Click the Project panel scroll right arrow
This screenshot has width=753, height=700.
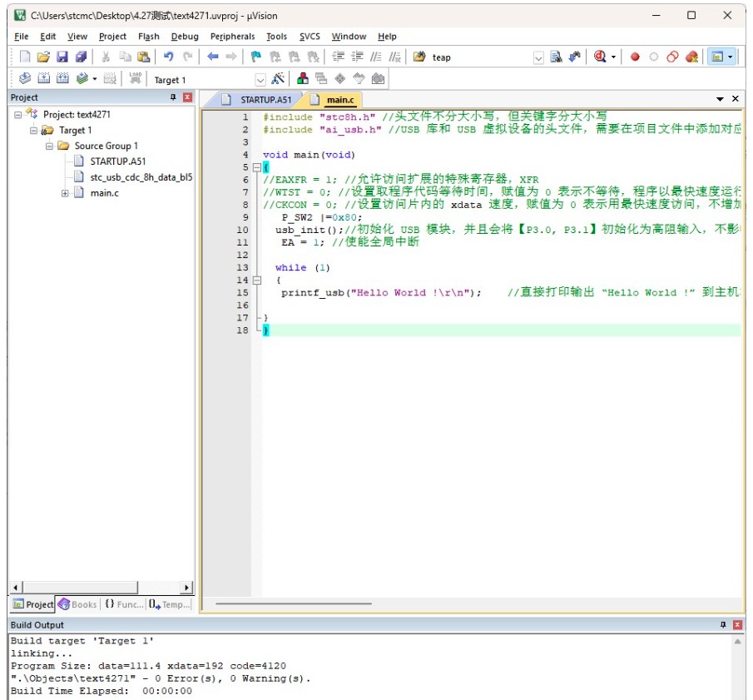tap(186, 587)
